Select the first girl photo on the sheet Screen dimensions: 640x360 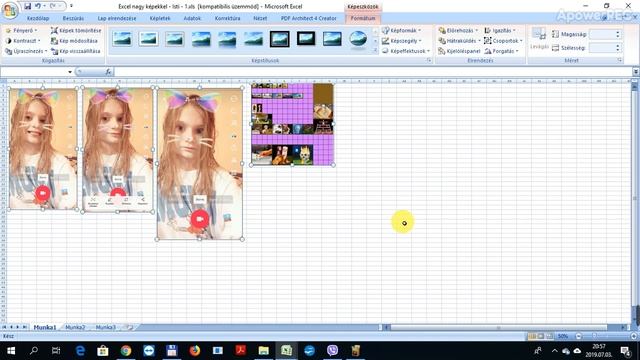click(43, 149)
